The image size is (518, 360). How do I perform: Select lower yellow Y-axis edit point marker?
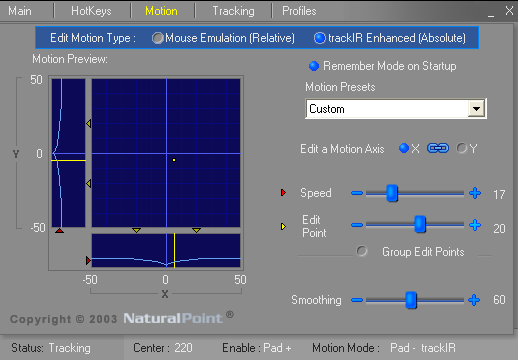tap(89, 183)
